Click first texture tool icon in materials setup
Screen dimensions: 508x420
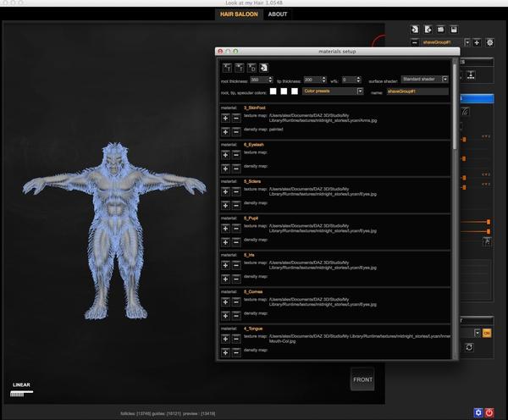click(x=227, y=68)
